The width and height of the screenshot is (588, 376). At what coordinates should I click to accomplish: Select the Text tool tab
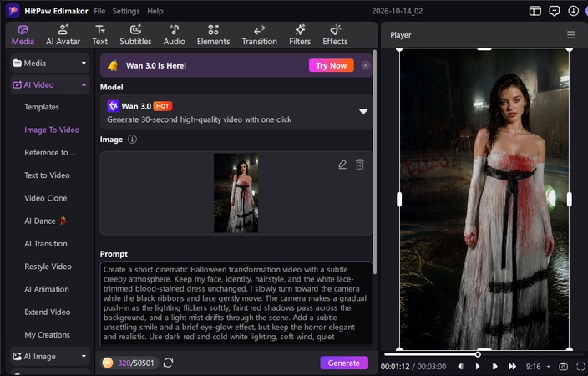pos(99,35)
